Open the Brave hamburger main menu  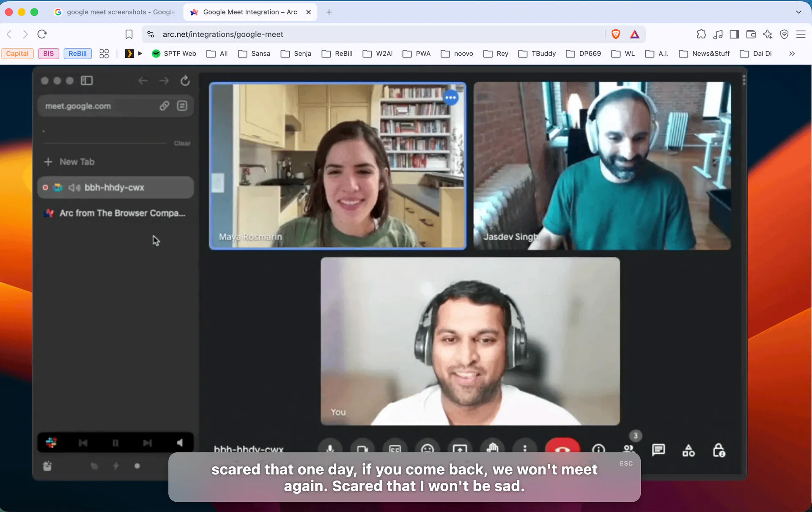coord(801,34)
